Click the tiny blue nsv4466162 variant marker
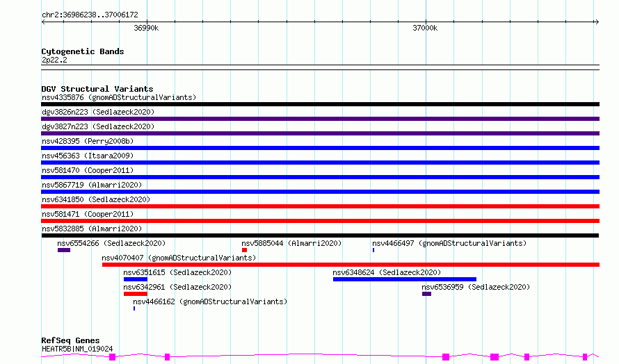 pos(134,308)
